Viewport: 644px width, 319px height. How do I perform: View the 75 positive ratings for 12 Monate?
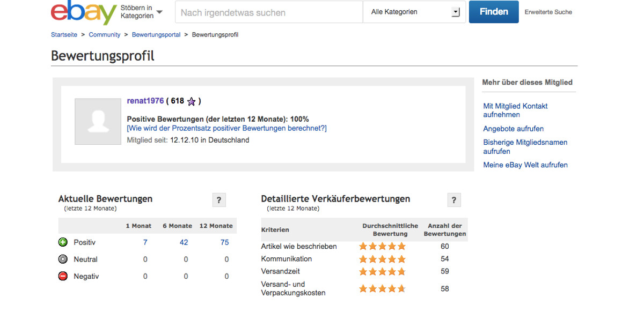224,242
